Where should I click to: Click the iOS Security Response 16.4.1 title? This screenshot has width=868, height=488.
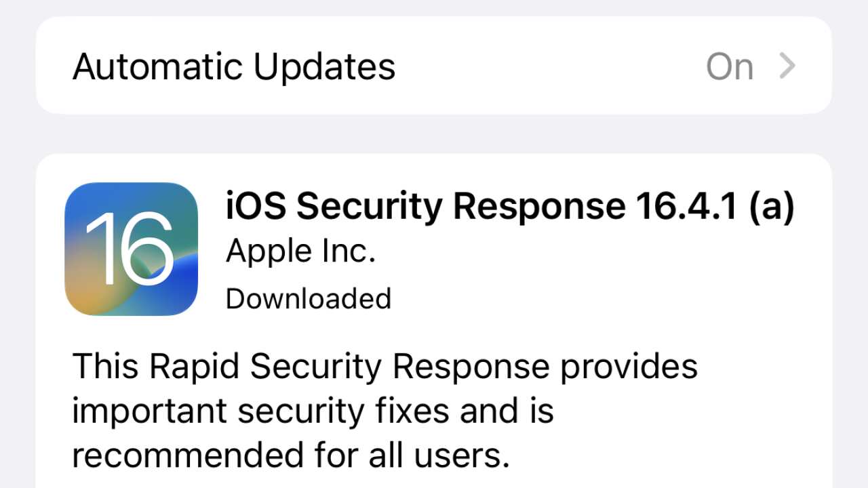pos(509,205)
